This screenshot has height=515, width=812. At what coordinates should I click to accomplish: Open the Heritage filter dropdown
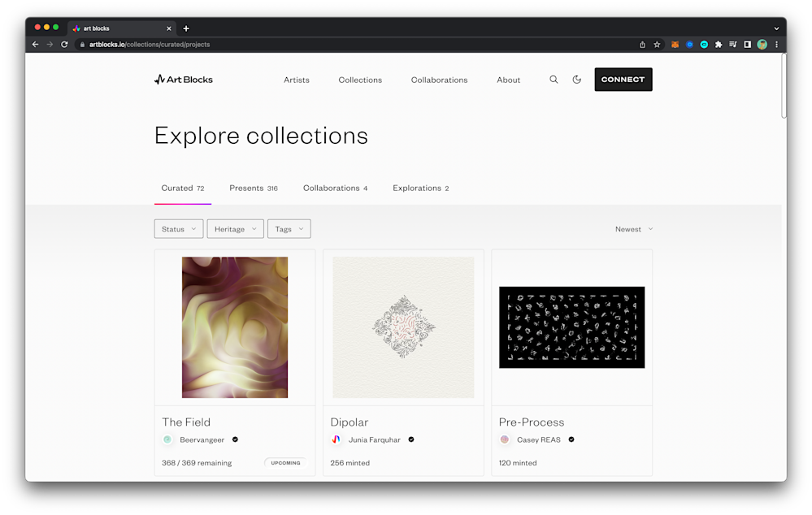point(235,229)
